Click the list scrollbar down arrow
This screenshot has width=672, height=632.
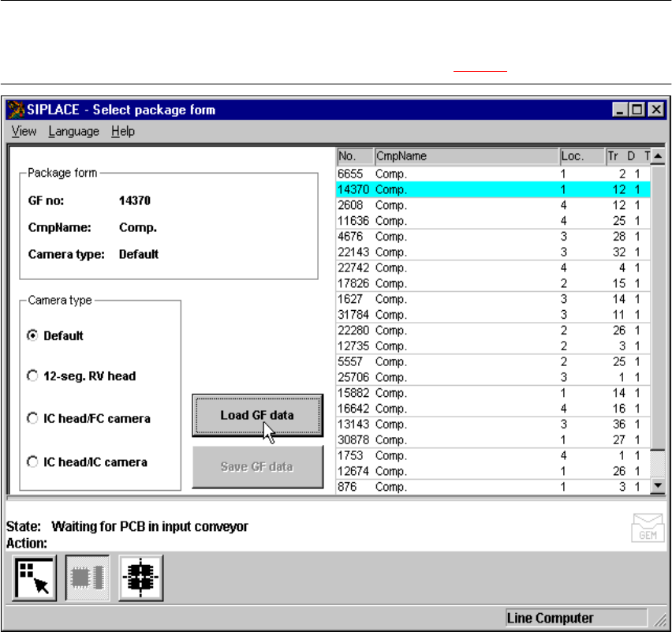(658, 486)
